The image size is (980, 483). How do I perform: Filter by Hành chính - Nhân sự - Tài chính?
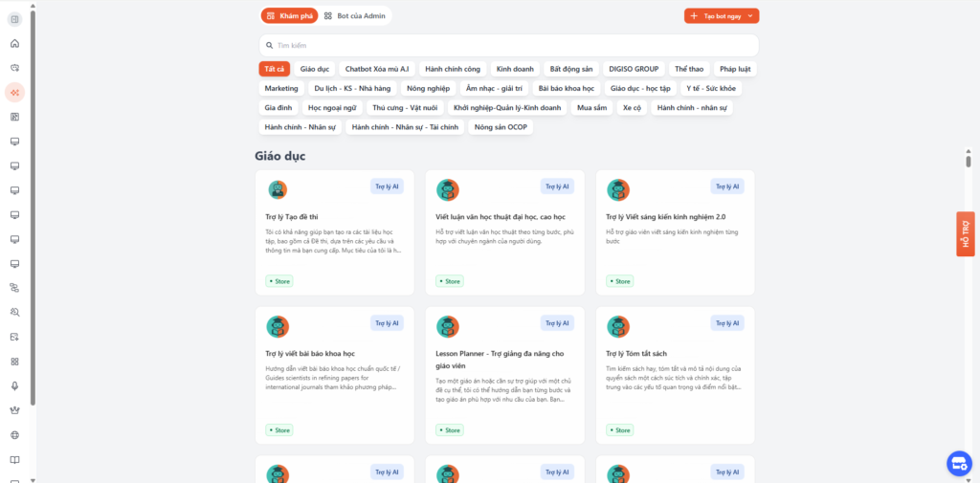tap(405, 127)
